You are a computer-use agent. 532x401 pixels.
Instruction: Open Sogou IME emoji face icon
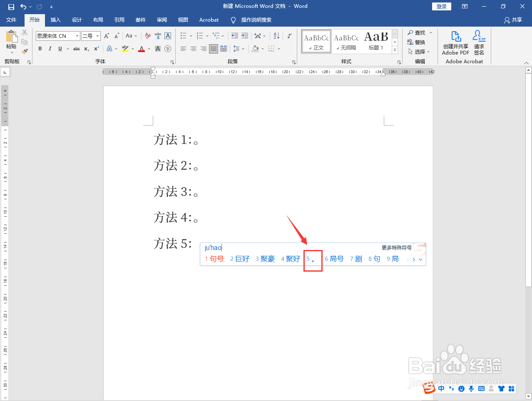[461, 389]
